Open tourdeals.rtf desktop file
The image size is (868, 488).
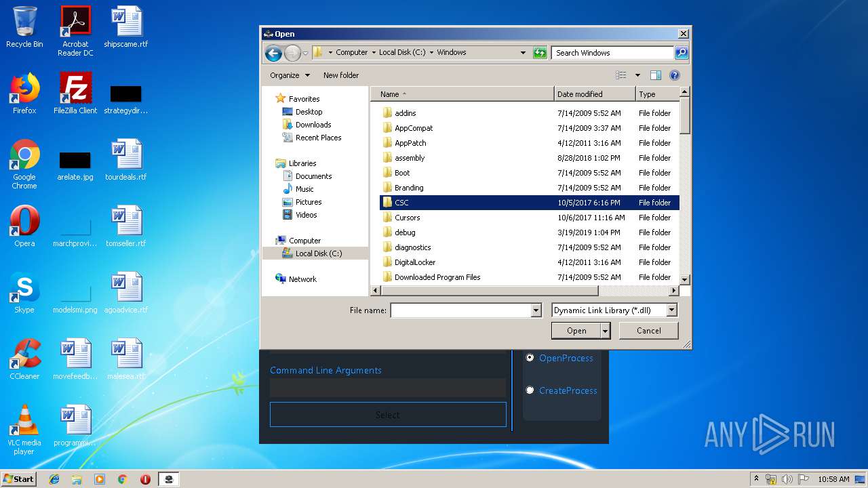(126, 160)
